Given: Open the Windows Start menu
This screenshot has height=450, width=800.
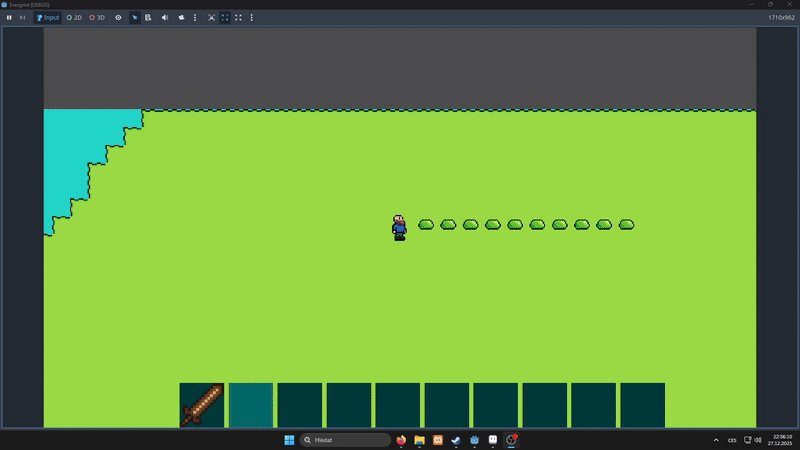Looking at the screenshot, I should (289, 440).
